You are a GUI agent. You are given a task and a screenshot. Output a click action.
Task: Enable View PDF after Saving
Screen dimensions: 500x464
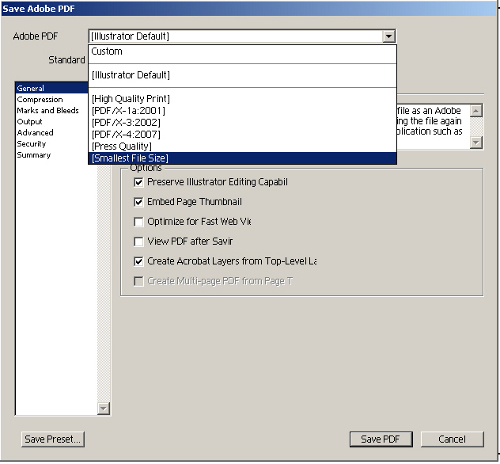point(138,241)
